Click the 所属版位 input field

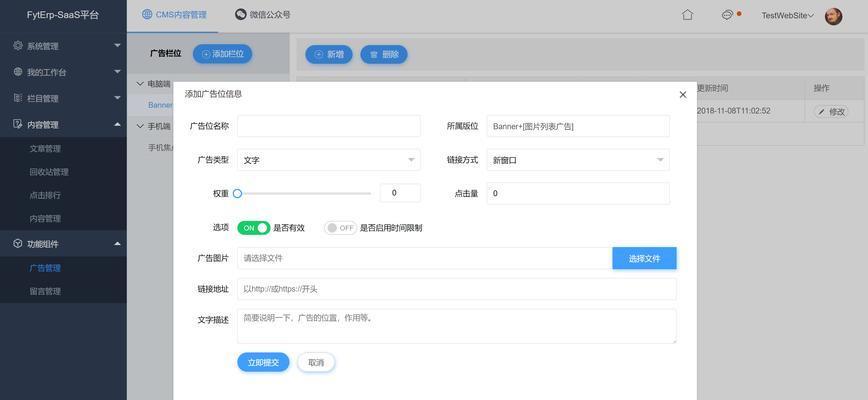tap(578, 126)
